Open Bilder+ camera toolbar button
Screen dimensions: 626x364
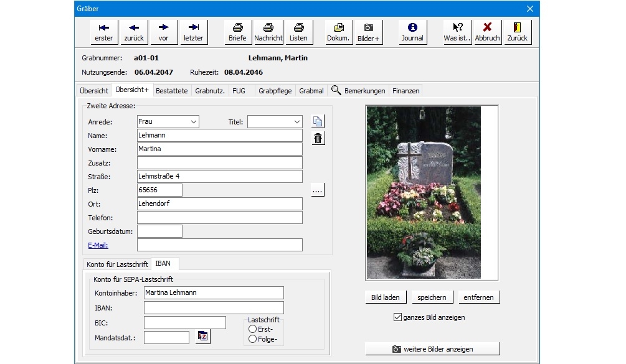pyautogui.click(x=369, y=32)
